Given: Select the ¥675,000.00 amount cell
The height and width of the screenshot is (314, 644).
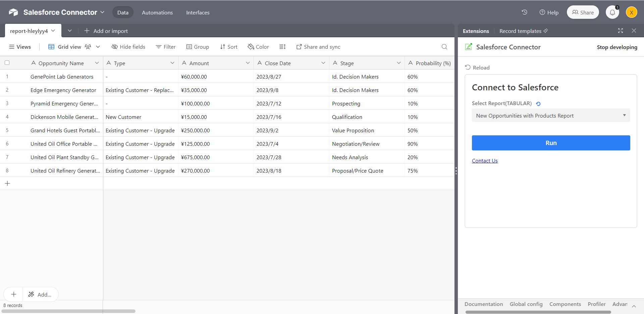Looking at the screenshot, I should tap(216, 157).
